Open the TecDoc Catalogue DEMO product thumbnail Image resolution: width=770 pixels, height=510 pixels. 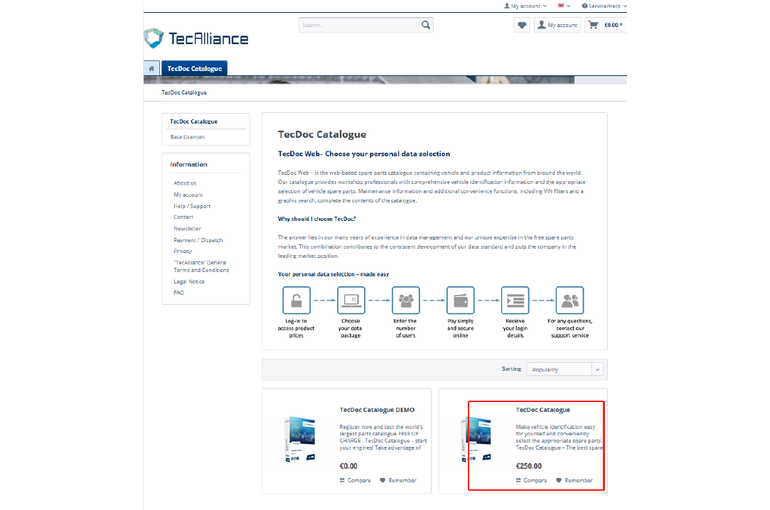click(x=300, y=440)
